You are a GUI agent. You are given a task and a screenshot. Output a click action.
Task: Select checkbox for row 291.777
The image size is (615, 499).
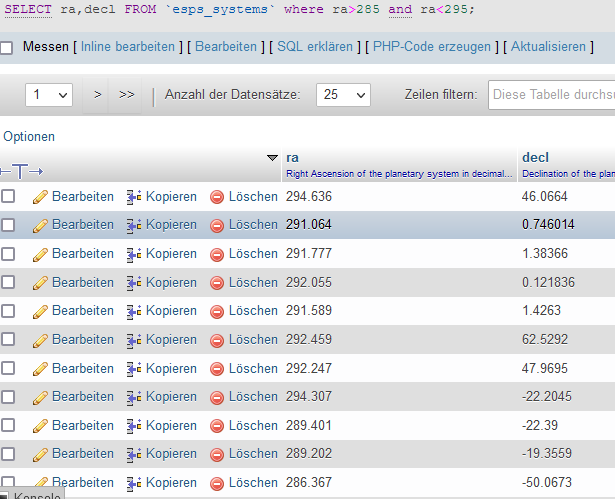(x=7, y=253)
